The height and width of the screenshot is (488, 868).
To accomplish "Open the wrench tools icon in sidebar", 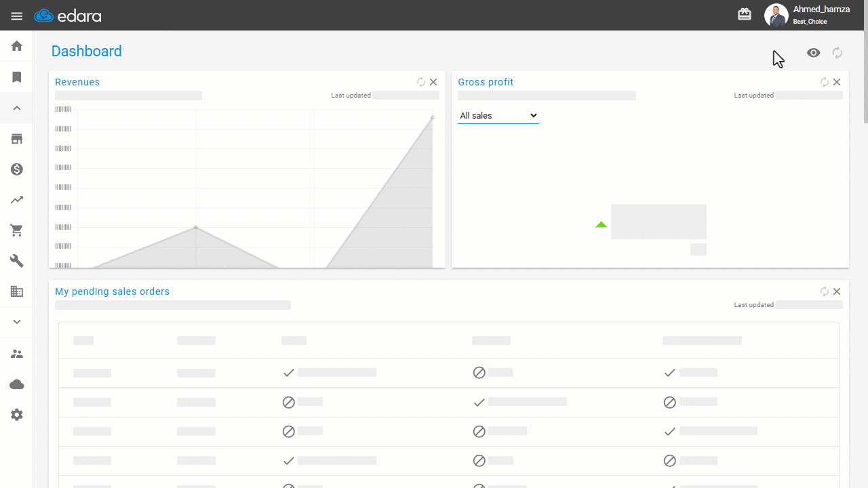I will point(17,261).
